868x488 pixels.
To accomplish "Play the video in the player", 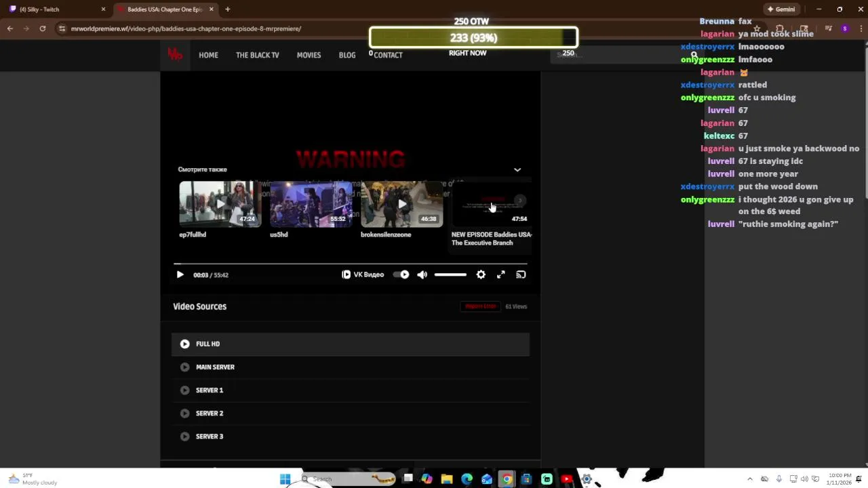I will coord(180,274).
